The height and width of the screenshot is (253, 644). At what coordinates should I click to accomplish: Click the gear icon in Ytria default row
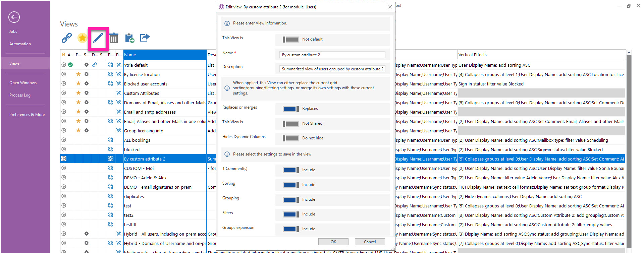87,65
